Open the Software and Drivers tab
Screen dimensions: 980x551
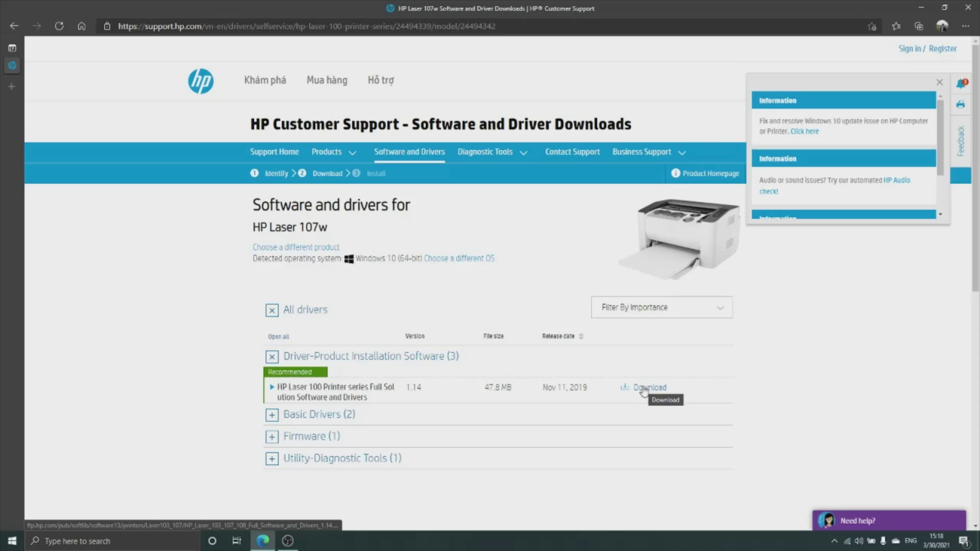coord(409,152)
